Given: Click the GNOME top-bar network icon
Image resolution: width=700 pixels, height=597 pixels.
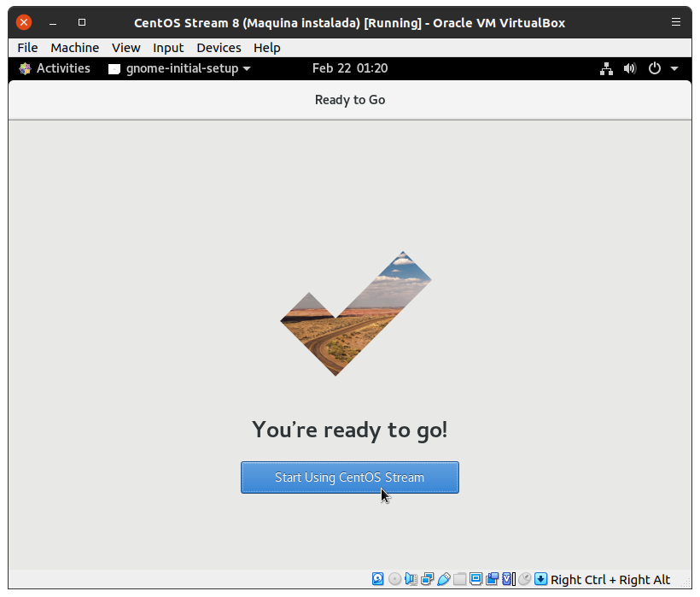Looking at the screenshot, I should point(607,68).
